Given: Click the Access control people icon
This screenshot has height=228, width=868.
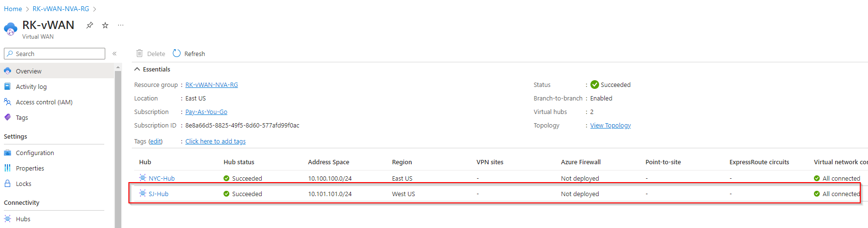Looking at the screenshot, I should [8, 102].
